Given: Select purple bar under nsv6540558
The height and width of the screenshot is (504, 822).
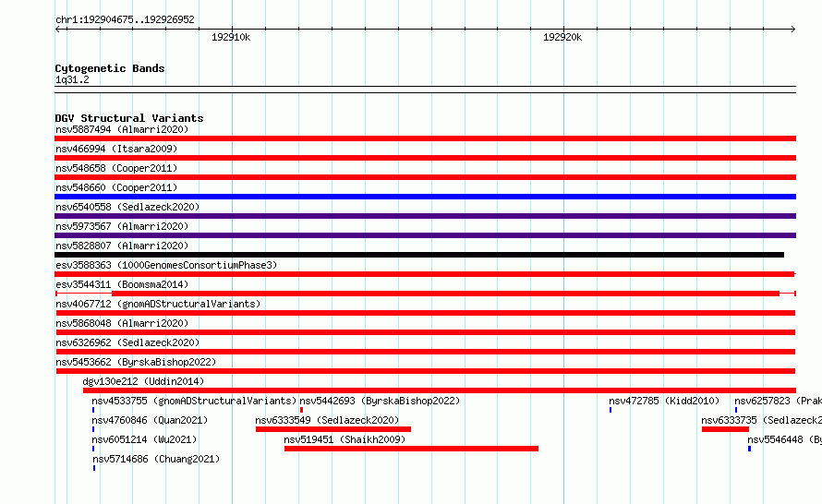Looking at the screenshot, I should pyautogui.click(x=425, y=216).
